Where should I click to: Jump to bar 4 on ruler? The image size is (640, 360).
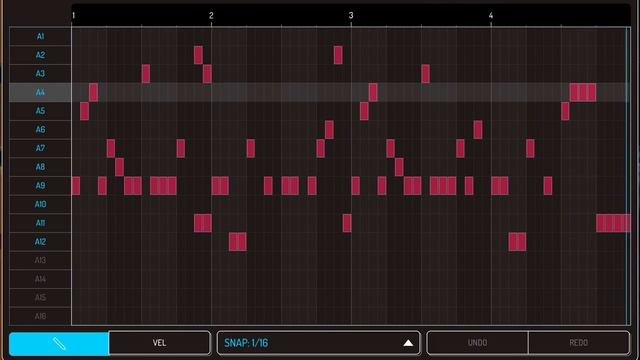(x=491, y=16)
